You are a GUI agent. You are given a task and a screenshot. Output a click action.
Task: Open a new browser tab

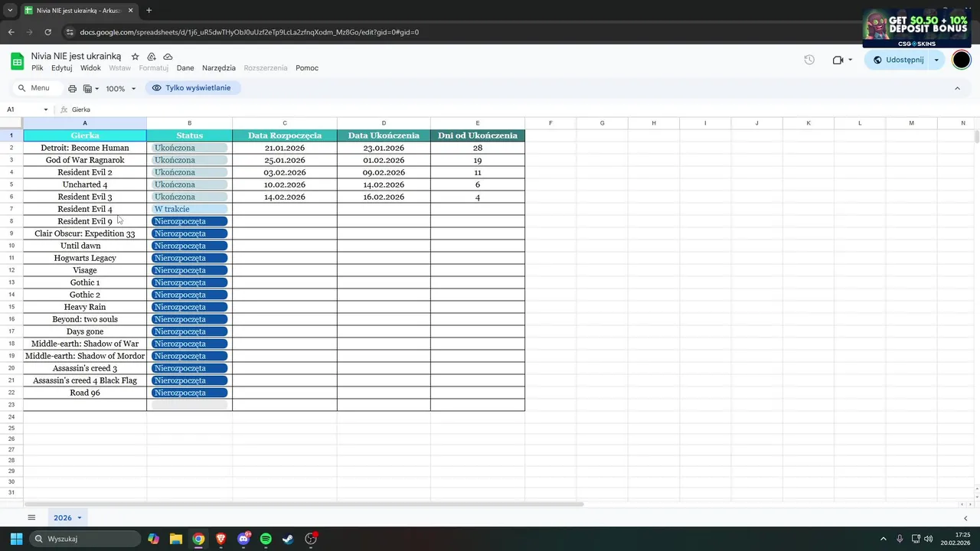(x=149, y=11)
